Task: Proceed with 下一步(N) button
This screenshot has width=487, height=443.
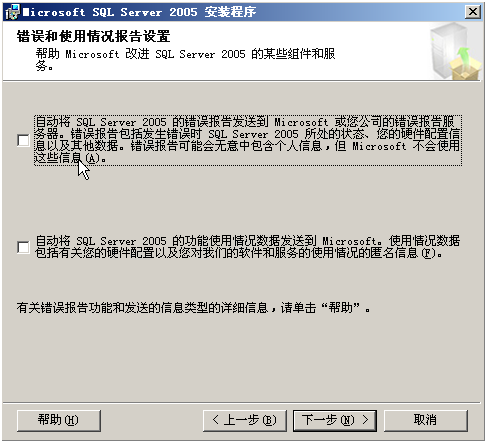Action: click(335, 420)
